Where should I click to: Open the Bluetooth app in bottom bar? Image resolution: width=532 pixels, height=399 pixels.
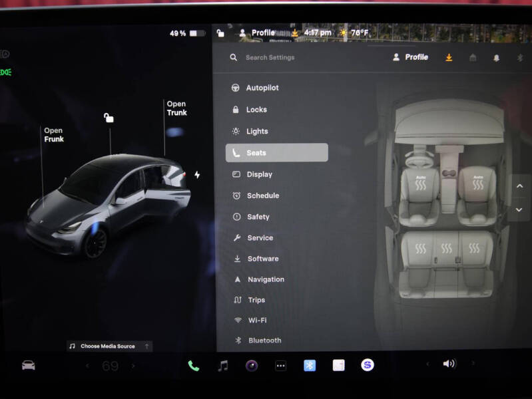(310, 366)
